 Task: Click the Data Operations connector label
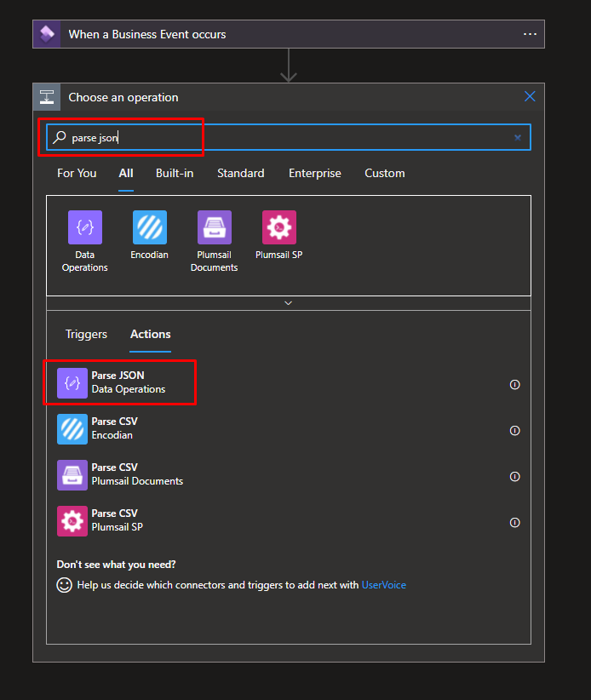pyautogui.click(x=85, y=261)
